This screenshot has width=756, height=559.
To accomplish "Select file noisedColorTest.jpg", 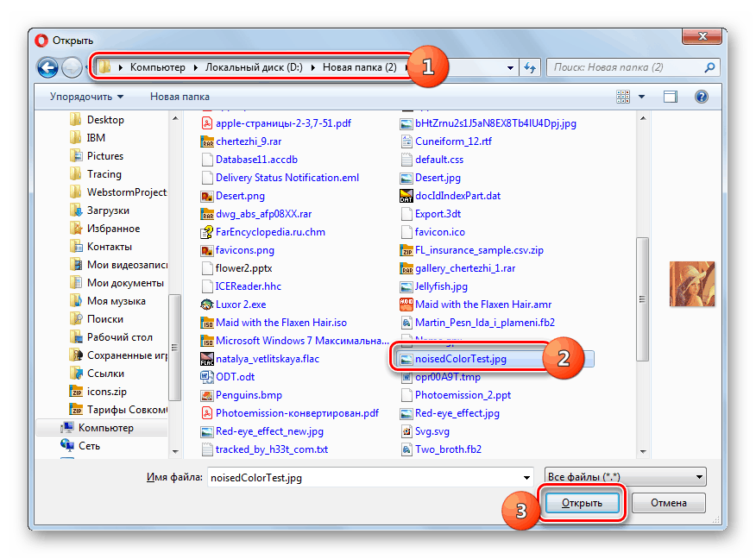I will click(x=461, y=359).
